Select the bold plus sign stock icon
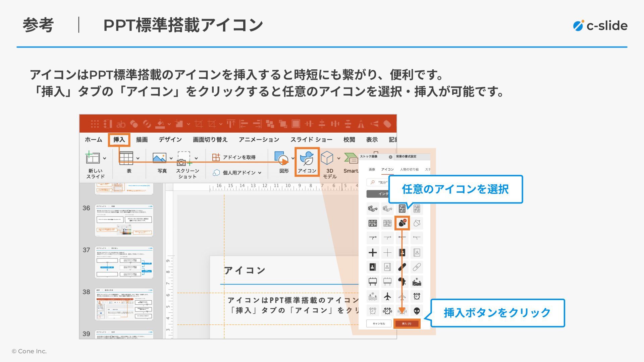The width and height of the screenshot is (644, 362). tap(373, 252)
